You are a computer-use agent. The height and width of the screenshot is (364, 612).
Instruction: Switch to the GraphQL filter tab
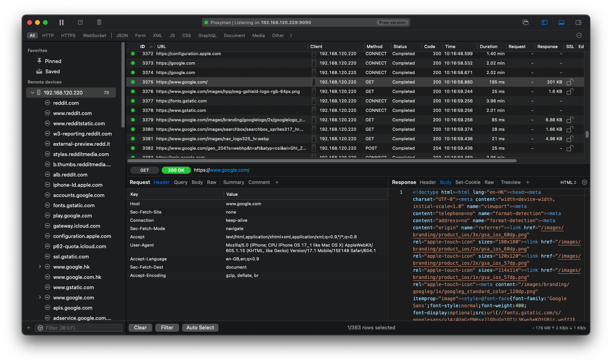pyautogui.click(x=207, y=35)
